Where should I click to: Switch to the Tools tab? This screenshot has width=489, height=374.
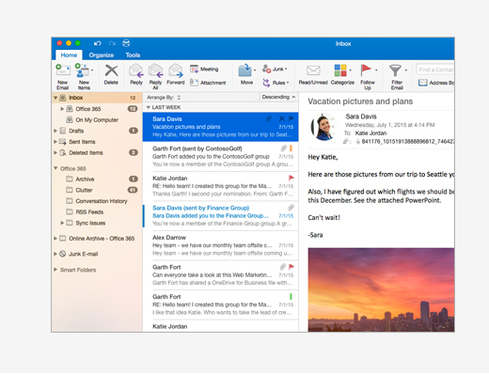tap(133, 55)
